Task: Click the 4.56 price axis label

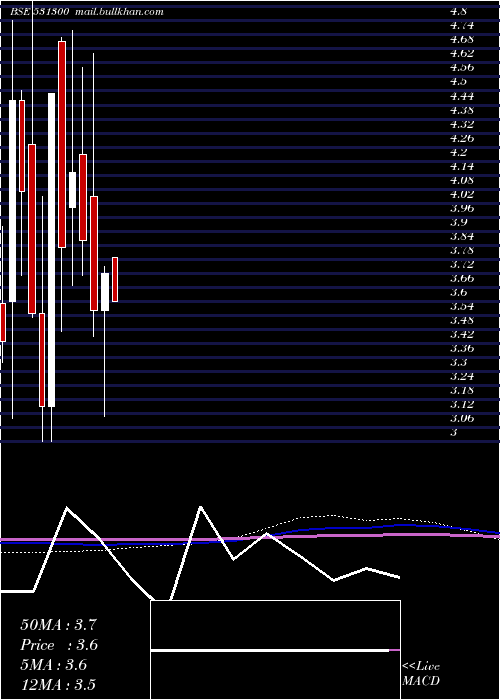Action: point(462,67)
